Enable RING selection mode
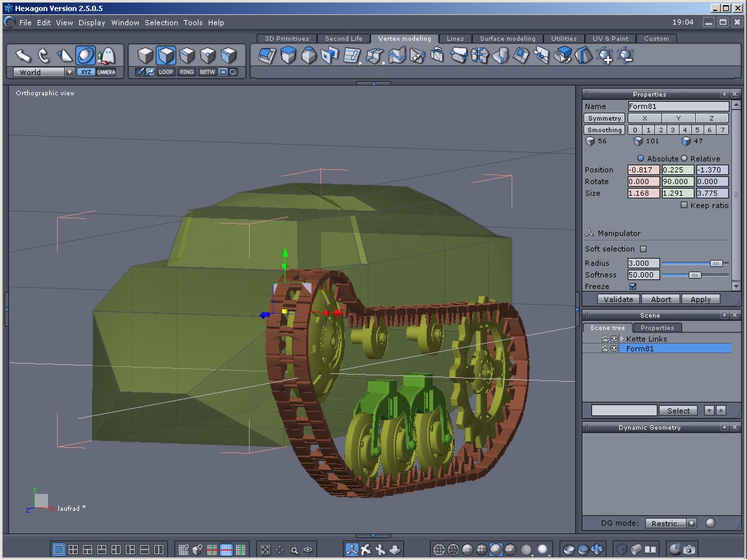The width and height of the screenshot is (747, 560). pyautogui.click(x=187, y=72)
